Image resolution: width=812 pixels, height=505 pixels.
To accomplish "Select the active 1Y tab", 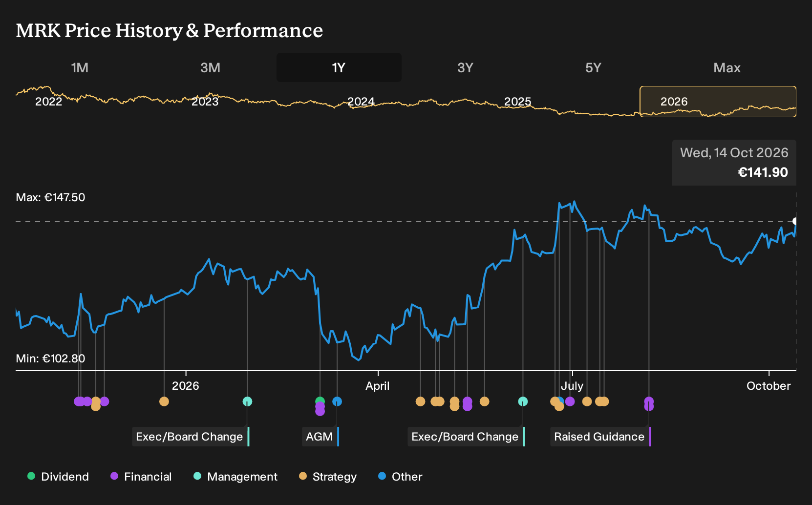I will click(339, 67).
